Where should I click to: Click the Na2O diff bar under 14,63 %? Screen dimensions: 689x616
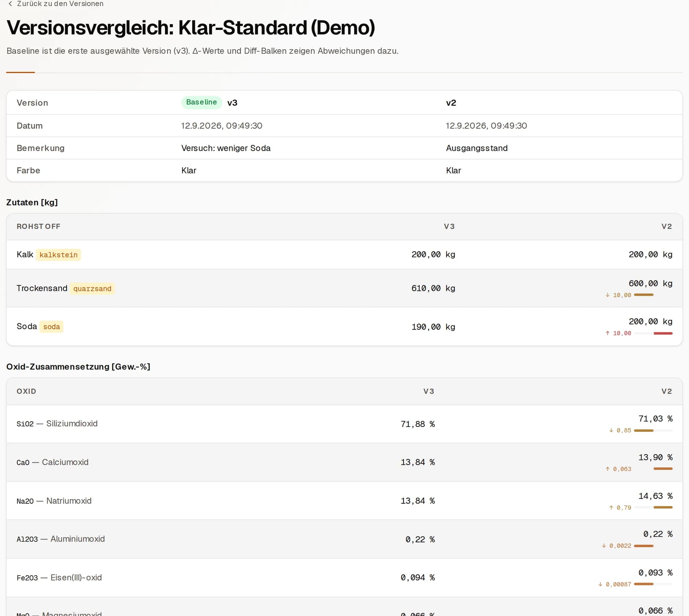(x=653, y=507)
